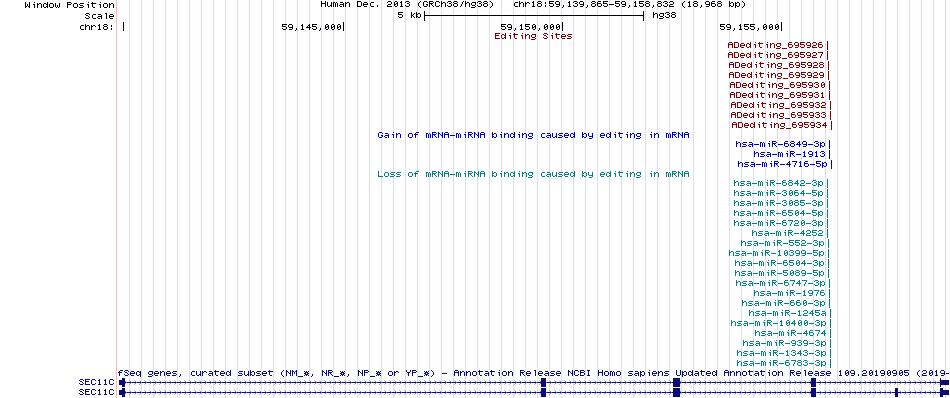
Task: Click the 59,150,000 coordinate label
Action: [x=531, y=27]
